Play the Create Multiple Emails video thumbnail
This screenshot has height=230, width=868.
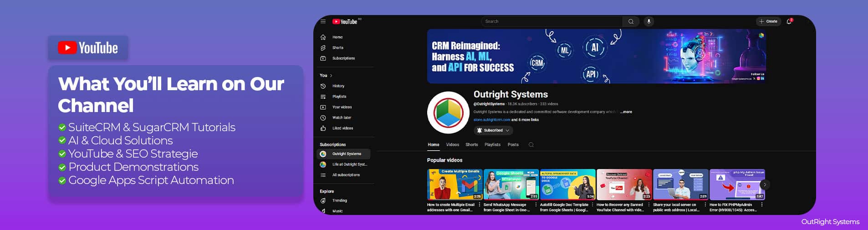454,184
